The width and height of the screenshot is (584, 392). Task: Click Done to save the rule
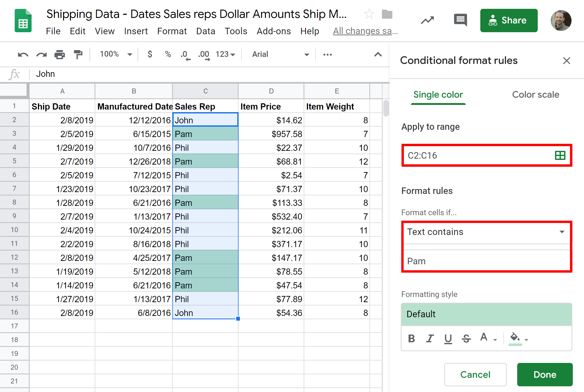click(x=545, y=375)
